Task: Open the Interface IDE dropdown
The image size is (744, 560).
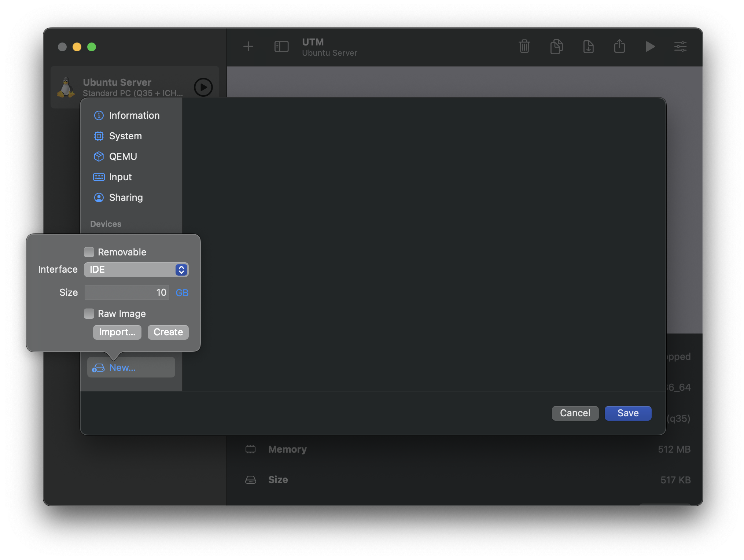Action: click(136, 270)
